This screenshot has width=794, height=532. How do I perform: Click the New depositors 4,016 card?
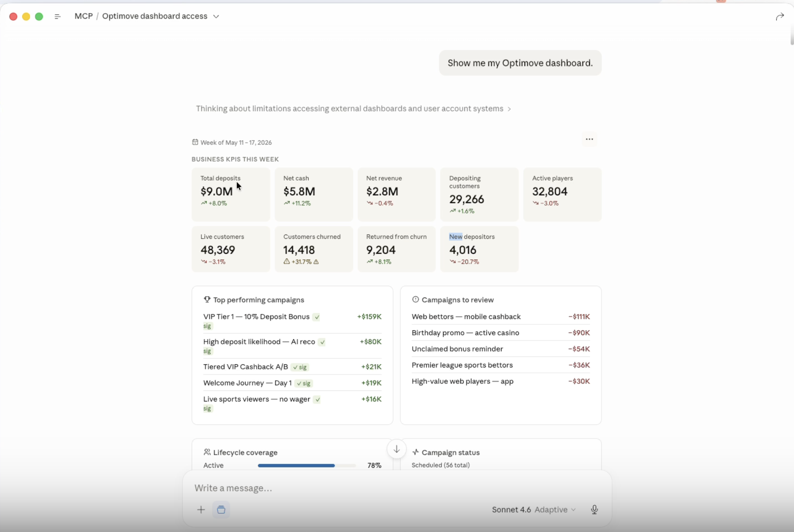point(479,249)
